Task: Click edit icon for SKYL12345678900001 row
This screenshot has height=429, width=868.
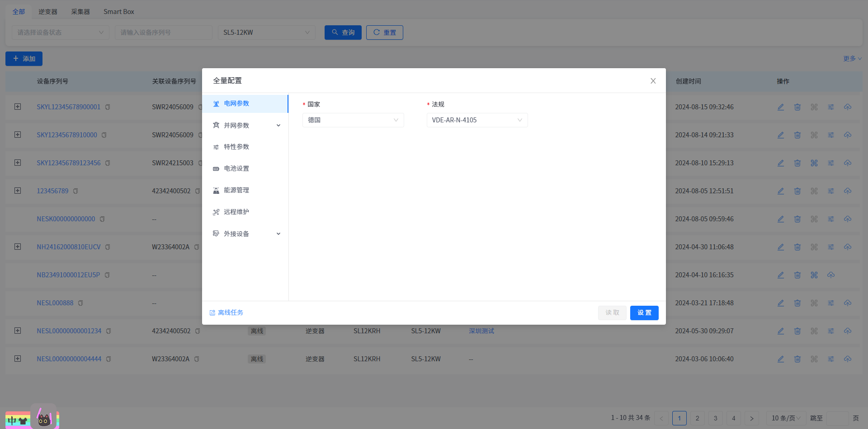Action: 781,107
